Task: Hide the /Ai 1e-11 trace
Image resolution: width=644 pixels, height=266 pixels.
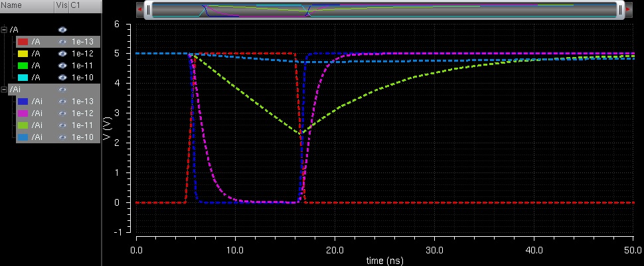Action: (62, 125)
